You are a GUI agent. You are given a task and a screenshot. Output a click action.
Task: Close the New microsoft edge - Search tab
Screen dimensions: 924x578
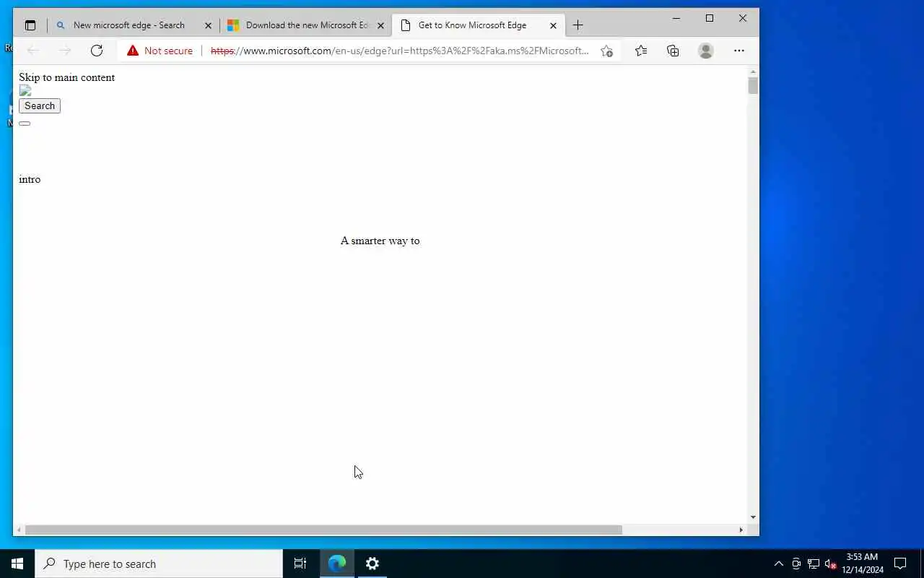208,25
